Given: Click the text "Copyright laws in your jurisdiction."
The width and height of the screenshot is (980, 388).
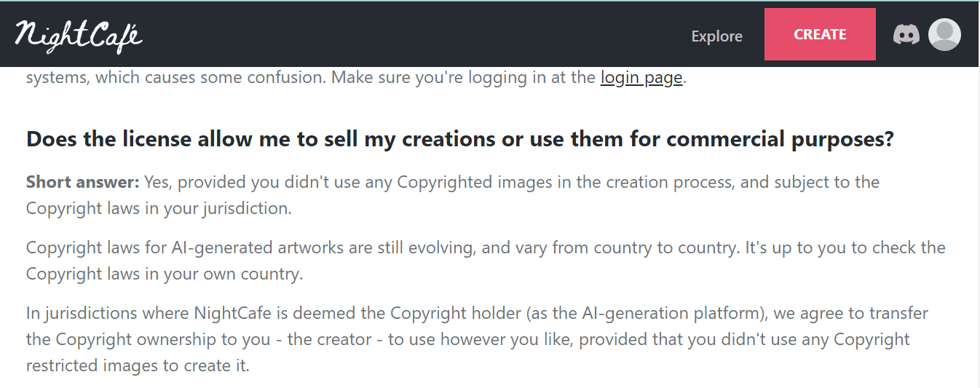Looking at the screenshot, I should pyautogui.click(x=159, y=208).
